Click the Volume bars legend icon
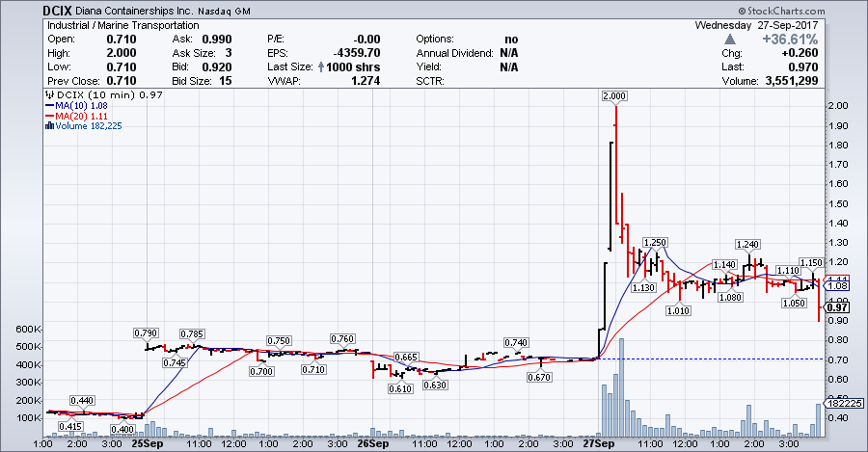 point(49,125)
